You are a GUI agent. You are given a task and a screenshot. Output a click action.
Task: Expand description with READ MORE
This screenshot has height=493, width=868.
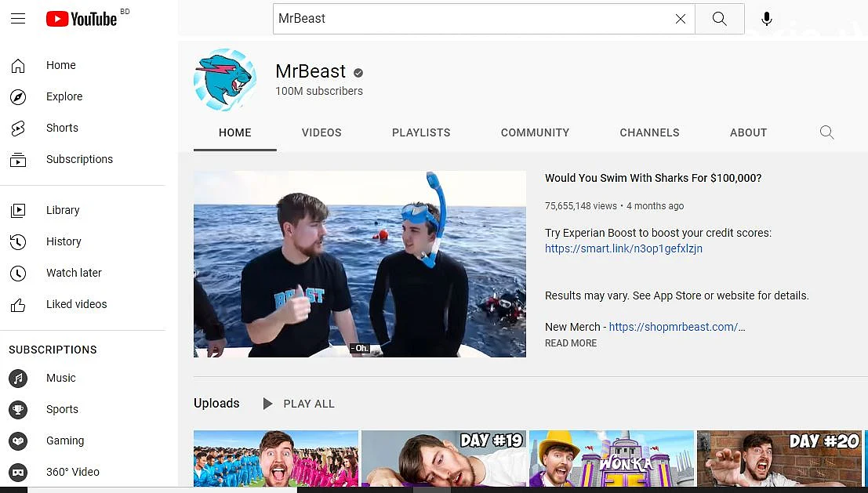[571, 343]
